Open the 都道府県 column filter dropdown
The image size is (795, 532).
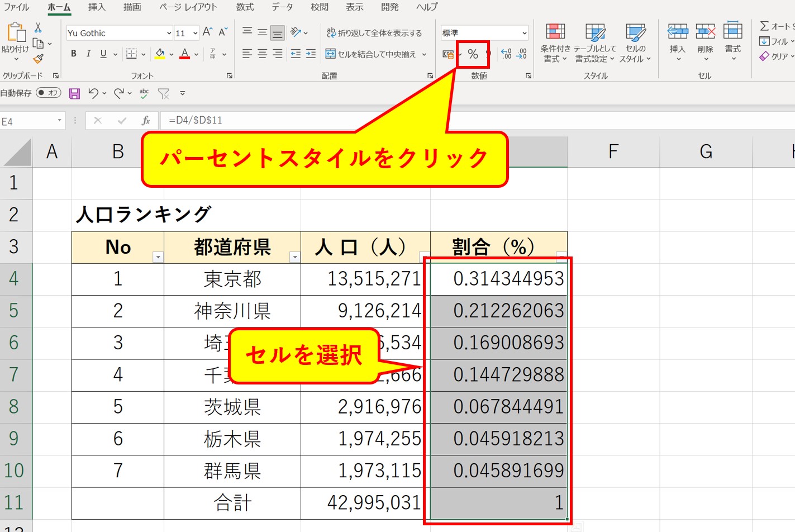point(295,257)
